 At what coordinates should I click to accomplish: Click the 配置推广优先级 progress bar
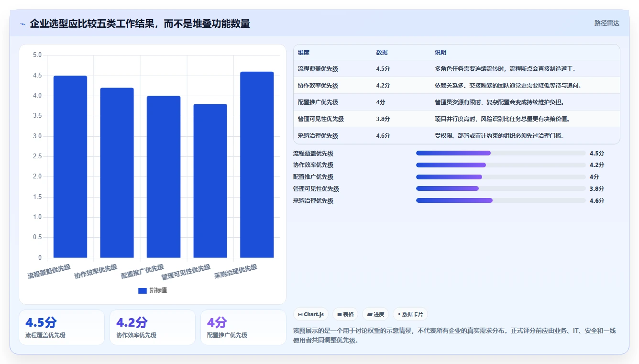501,177
